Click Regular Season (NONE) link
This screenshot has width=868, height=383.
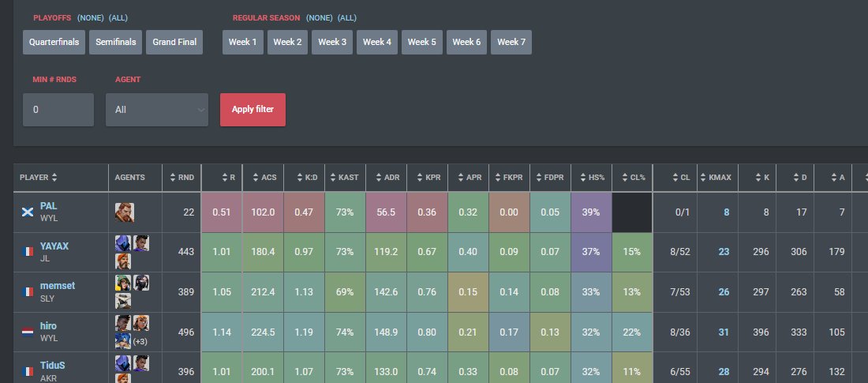[320, 17]
